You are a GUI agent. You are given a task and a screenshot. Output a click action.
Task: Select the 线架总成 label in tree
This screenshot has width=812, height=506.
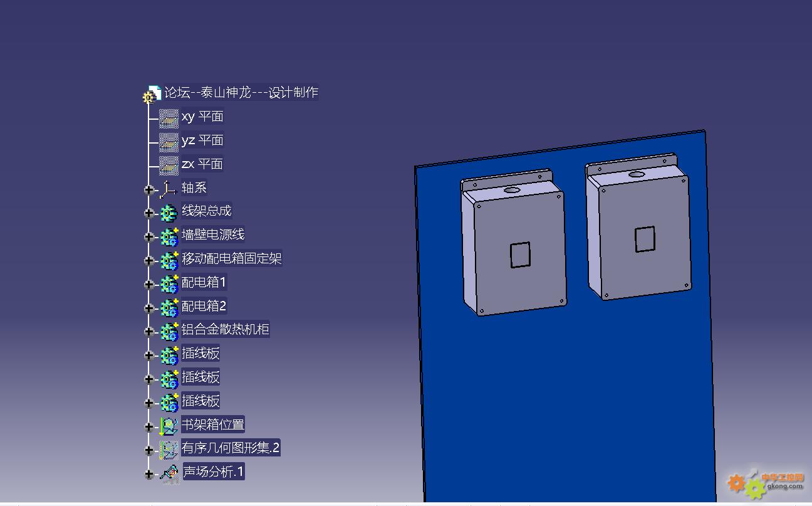point(207,211)
